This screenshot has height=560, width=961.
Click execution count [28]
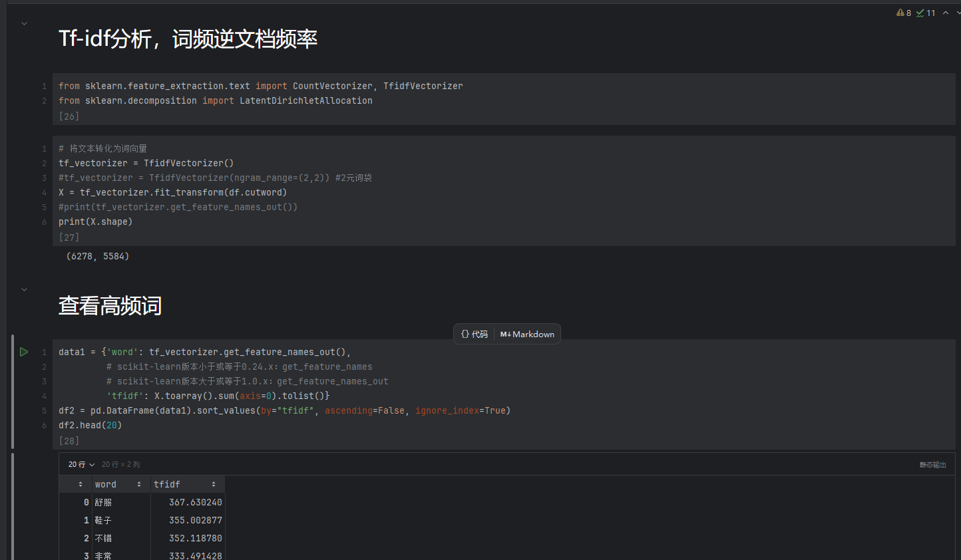click(69, 440)
